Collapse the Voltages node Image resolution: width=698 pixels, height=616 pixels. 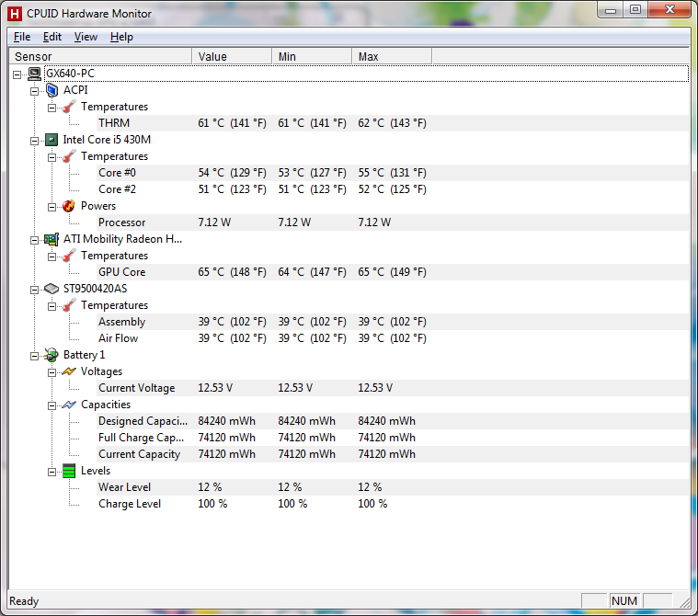pos(51,372)
